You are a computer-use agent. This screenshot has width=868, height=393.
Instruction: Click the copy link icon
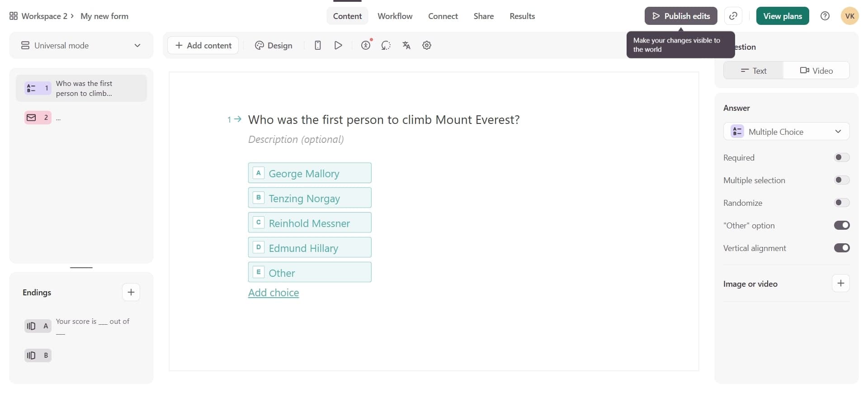[733, 16]
